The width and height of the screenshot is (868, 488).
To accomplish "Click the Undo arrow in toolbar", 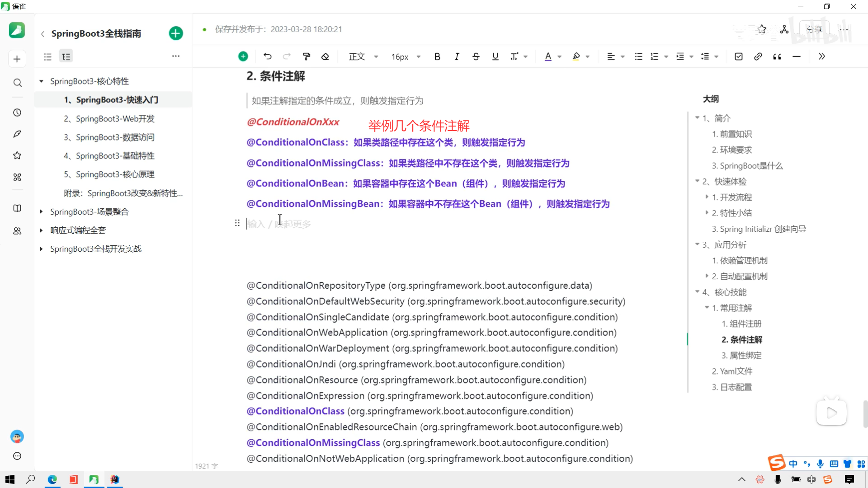I will 268,56.
